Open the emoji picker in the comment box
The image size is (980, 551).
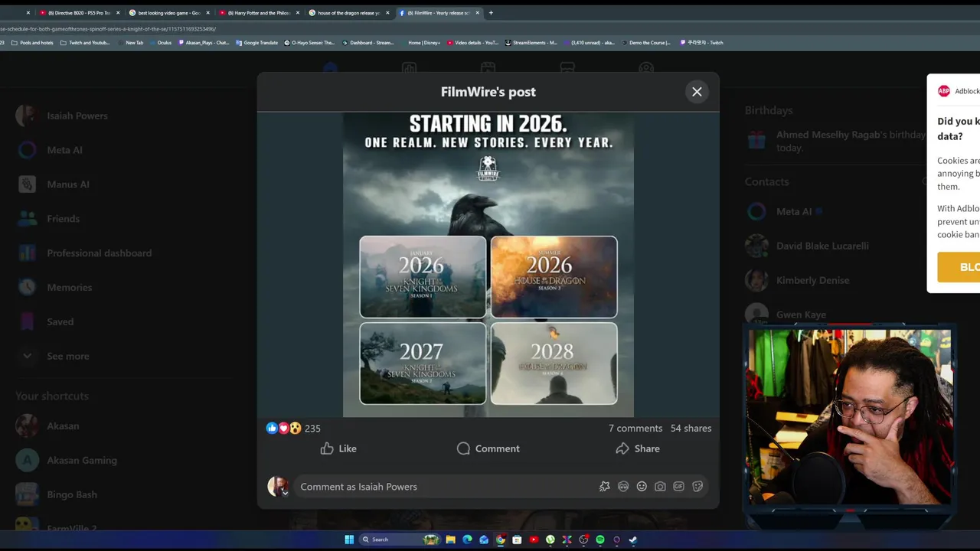click(642, 487)
